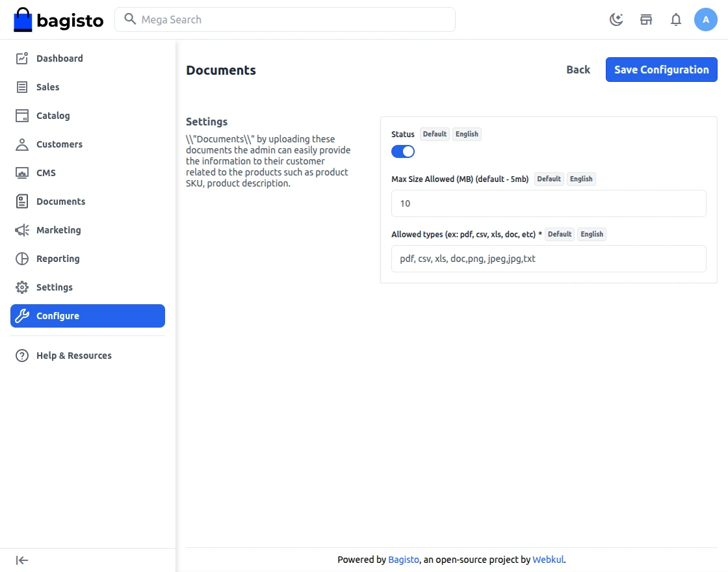Click the Help question mark icon
Image resolution: width=728 pixels, height=572 pixels.
pyautogui.click(x=22, y=356)
